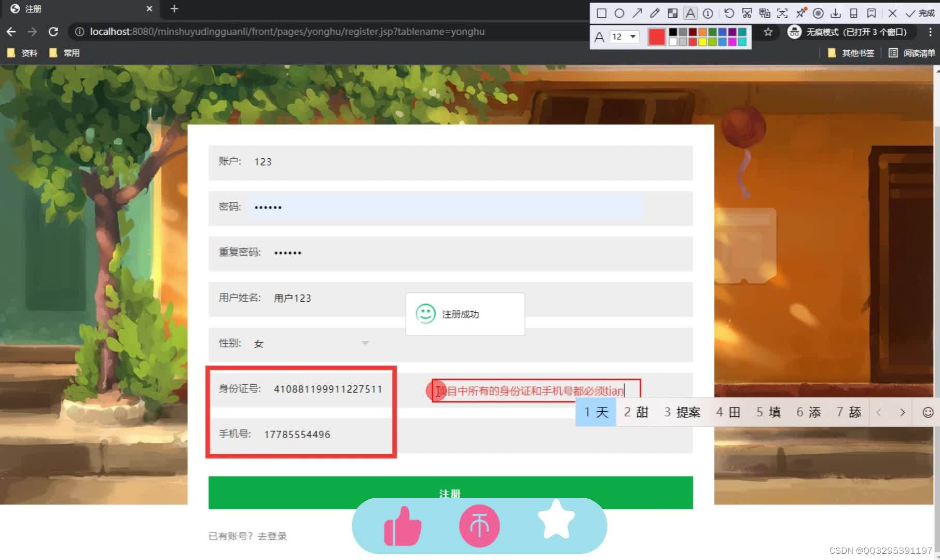Click the current red color preview
Screen dimensions: 940x560
point(657,37)
